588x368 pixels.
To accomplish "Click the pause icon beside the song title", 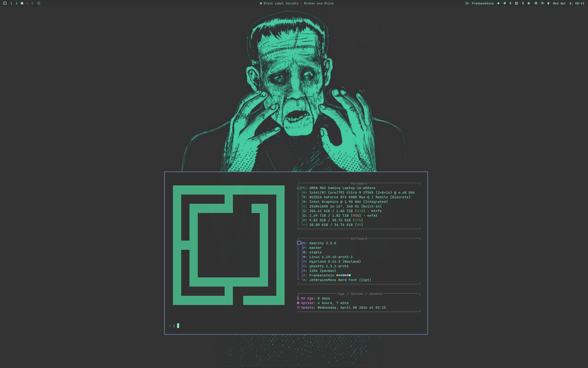I will click(261, 3).
